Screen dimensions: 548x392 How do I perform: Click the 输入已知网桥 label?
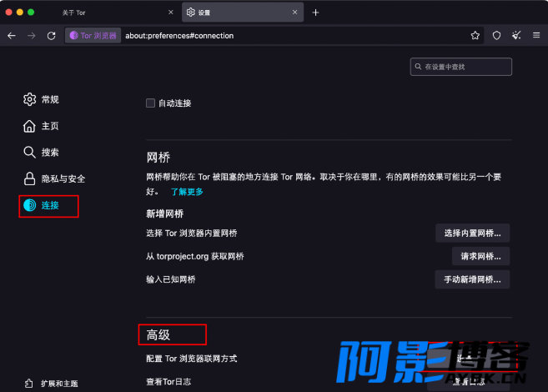(x=170, y=279)
